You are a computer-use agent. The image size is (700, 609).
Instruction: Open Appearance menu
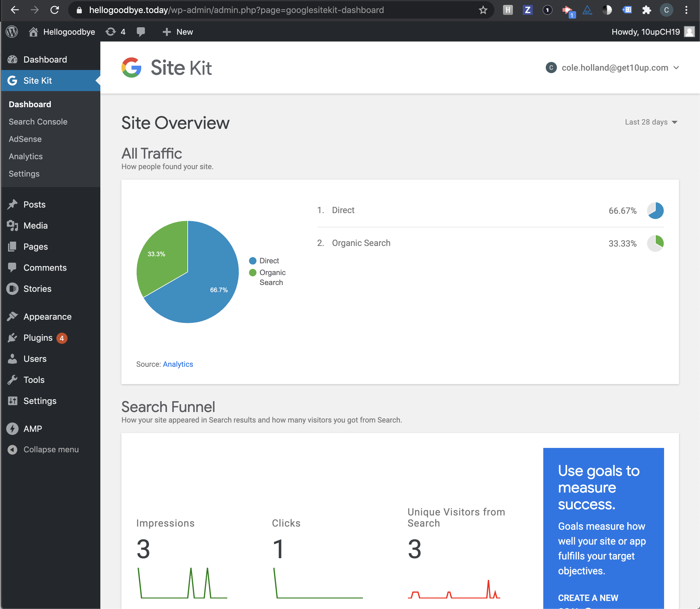point(51,317)
